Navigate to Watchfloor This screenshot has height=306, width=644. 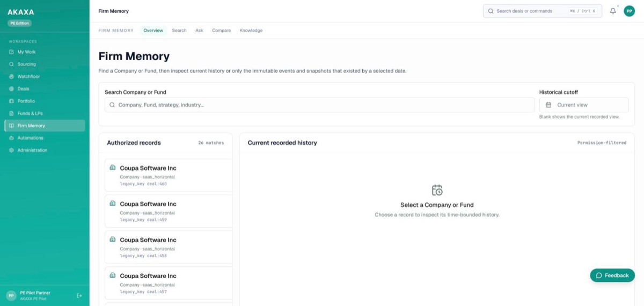pos(45,77)
